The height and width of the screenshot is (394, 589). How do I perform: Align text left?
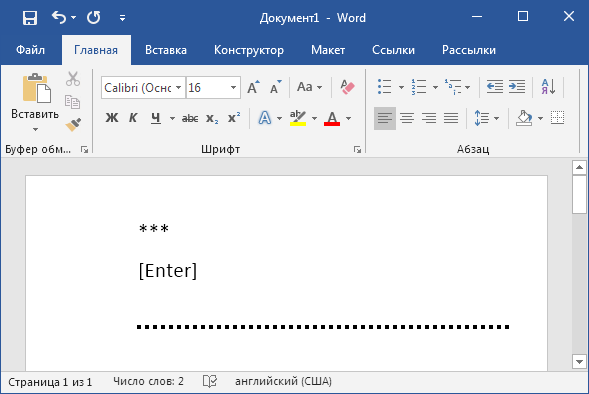tap(385, 118)
